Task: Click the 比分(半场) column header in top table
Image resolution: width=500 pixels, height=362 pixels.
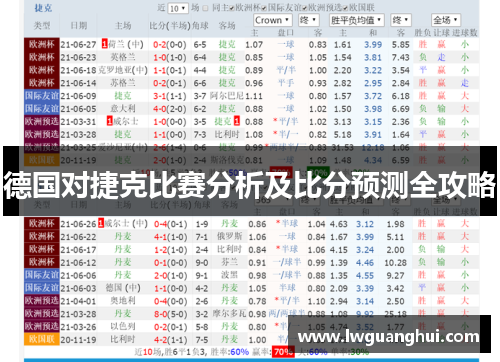Action: click(x=170, y=25)
